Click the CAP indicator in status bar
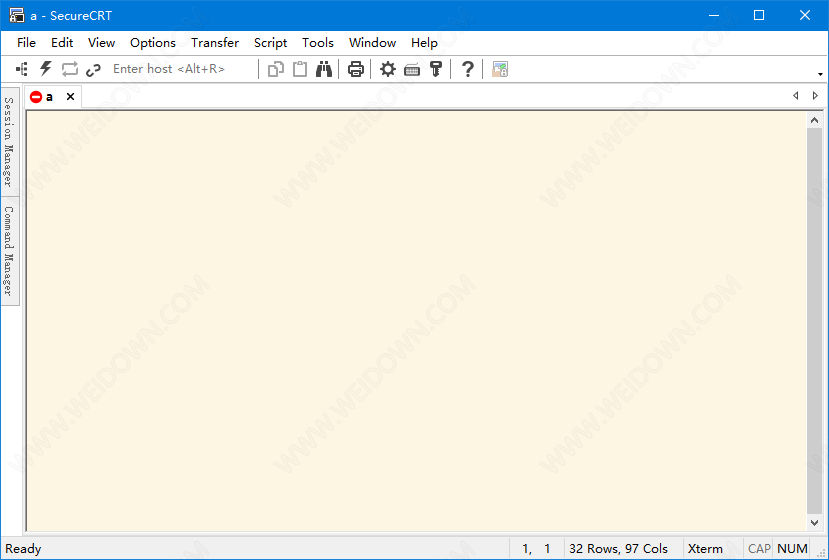The image size is (829, 560). [x=759, y=549]
